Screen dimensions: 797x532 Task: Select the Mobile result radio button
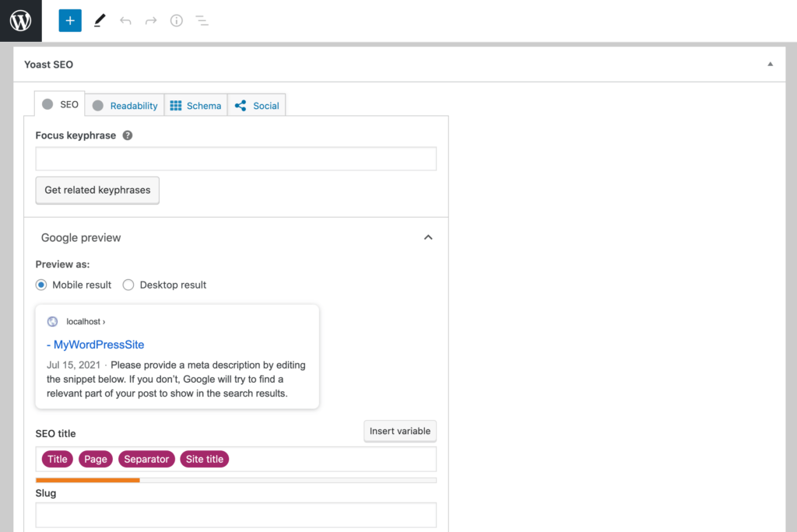(41, 285)
